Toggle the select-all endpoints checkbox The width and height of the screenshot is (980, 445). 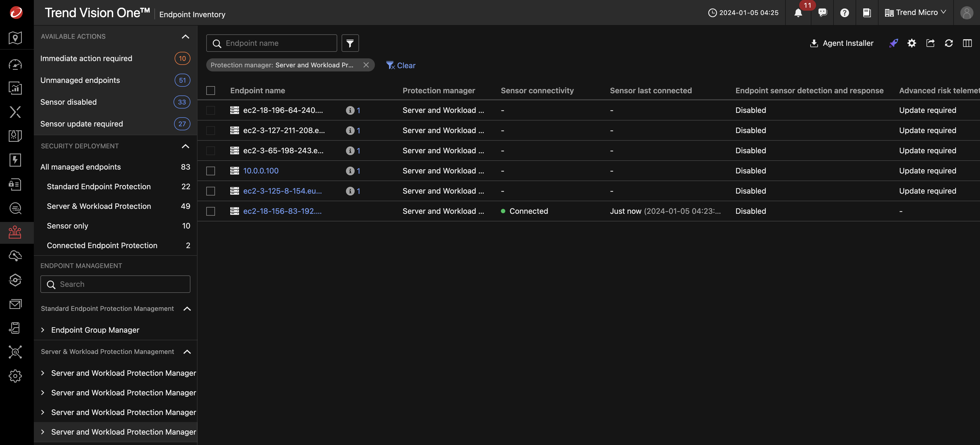pyautogui.click(x=210, y=91)
